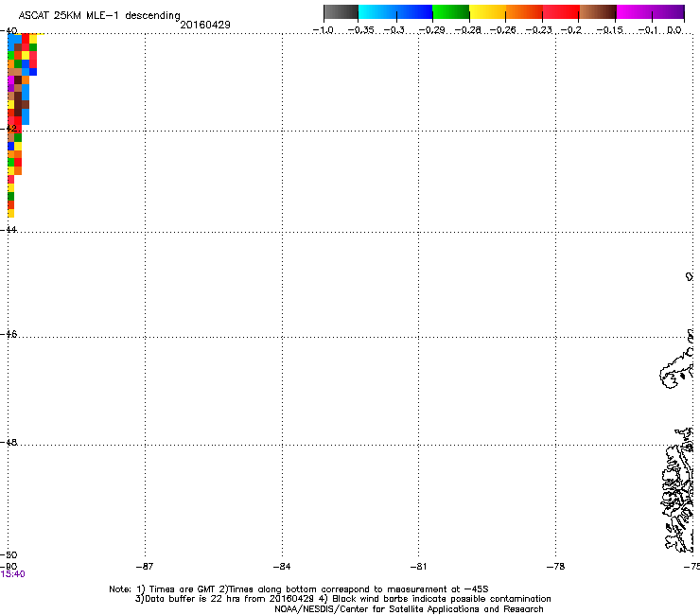
Task: Click the NOAA/NESDIS credit line
Action: pos(409,609)
